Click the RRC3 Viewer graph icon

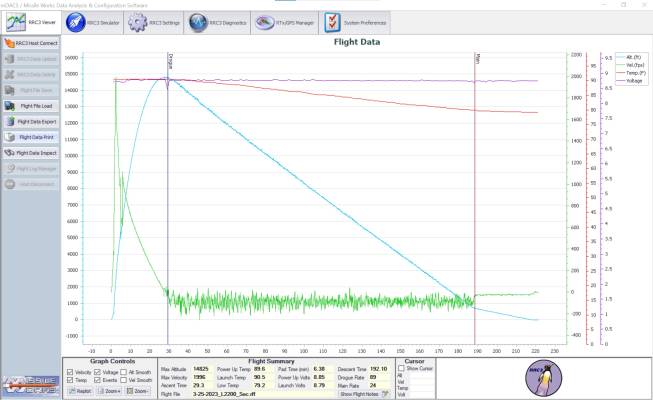[x=14, y=22]
